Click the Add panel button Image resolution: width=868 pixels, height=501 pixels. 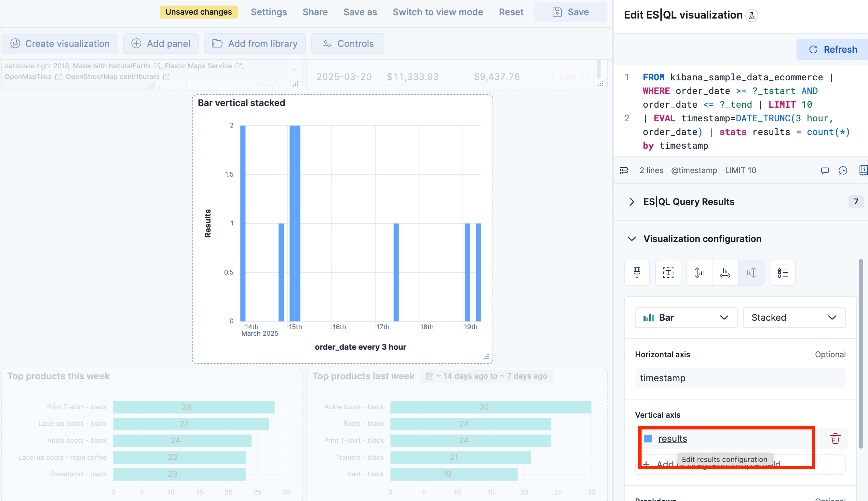(161, 44)
